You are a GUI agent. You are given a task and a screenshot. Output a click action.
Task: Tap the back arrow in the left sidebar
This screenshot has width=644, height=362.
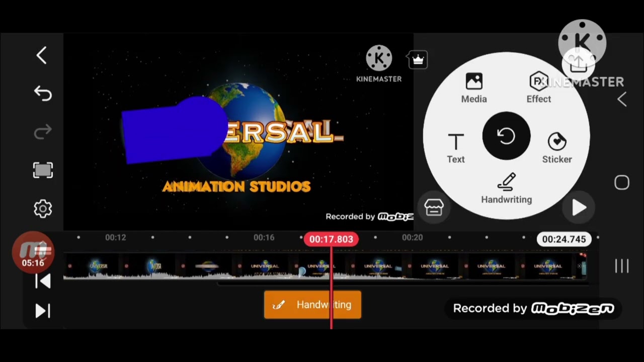42,55
